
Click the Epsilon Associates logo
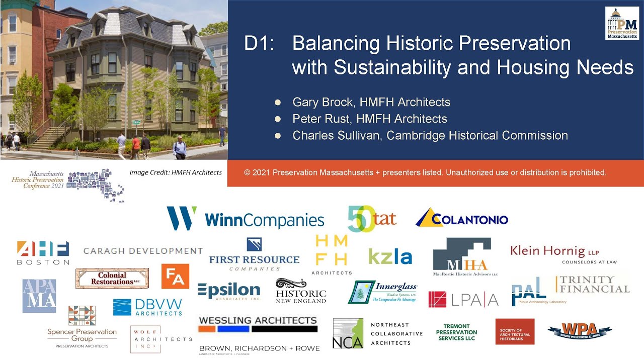pyautogui.click(x=229, y=291)
